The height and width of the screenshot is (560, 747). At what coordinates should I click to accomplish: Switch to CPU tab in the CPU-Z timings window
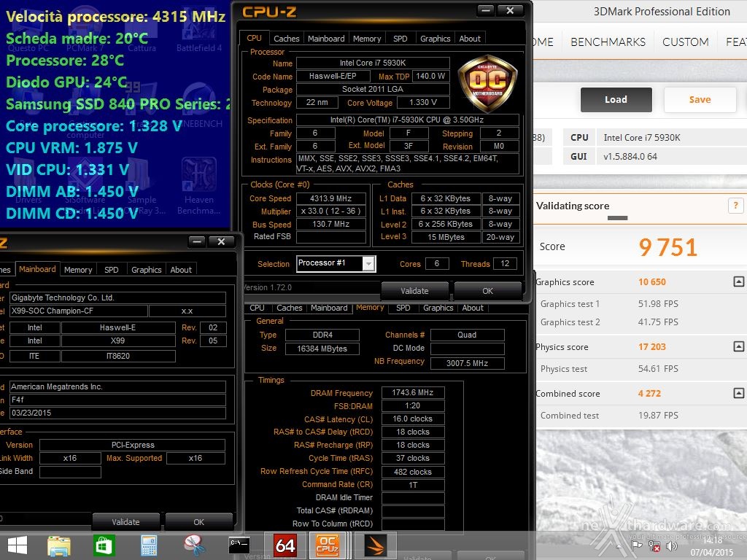[257, 308]
